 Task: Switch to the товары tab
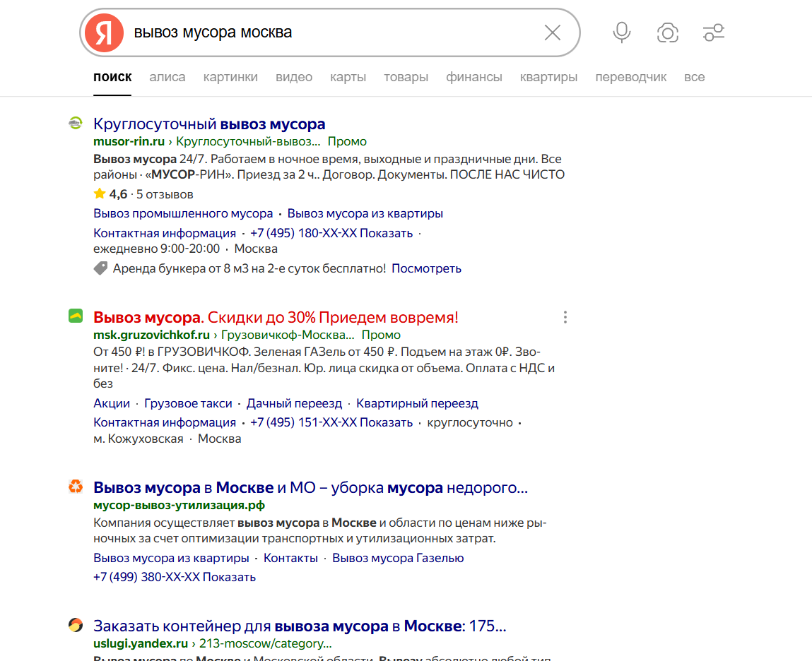tap(406, 77)
